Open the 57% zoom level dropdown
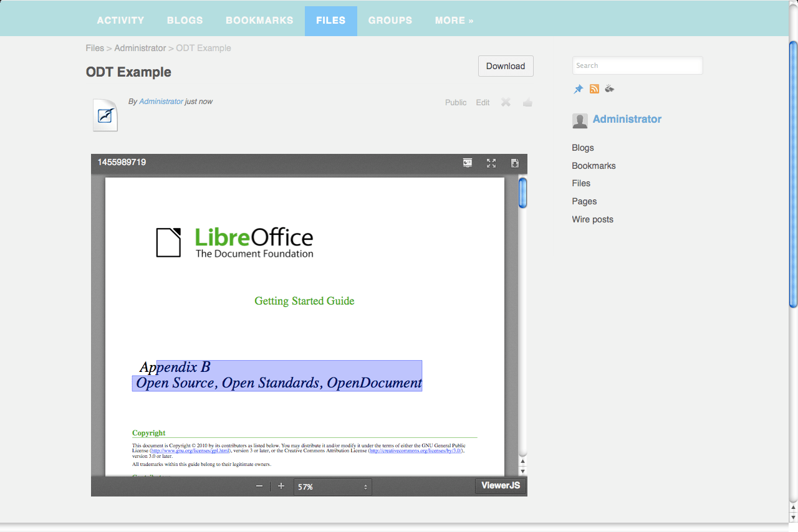This screenshot has width=798, height=532. (x=333, y=487)
